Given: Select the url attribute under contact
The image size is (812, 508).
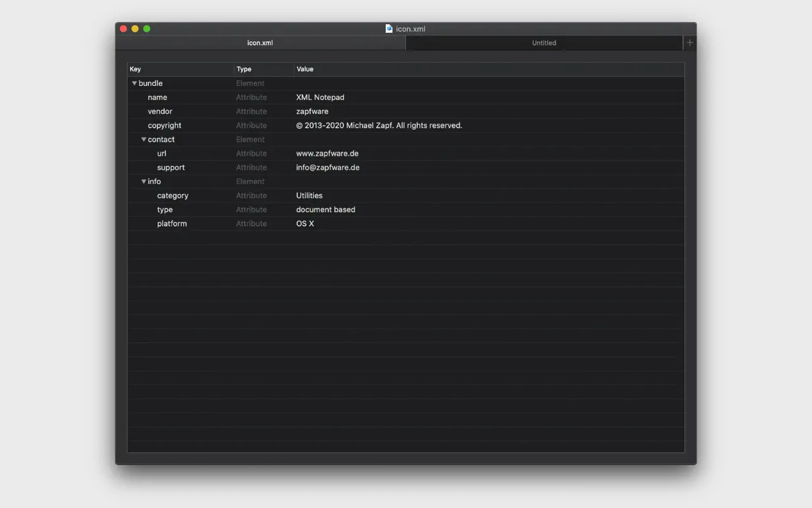Looking at the screenshot, I should (162, 153).
